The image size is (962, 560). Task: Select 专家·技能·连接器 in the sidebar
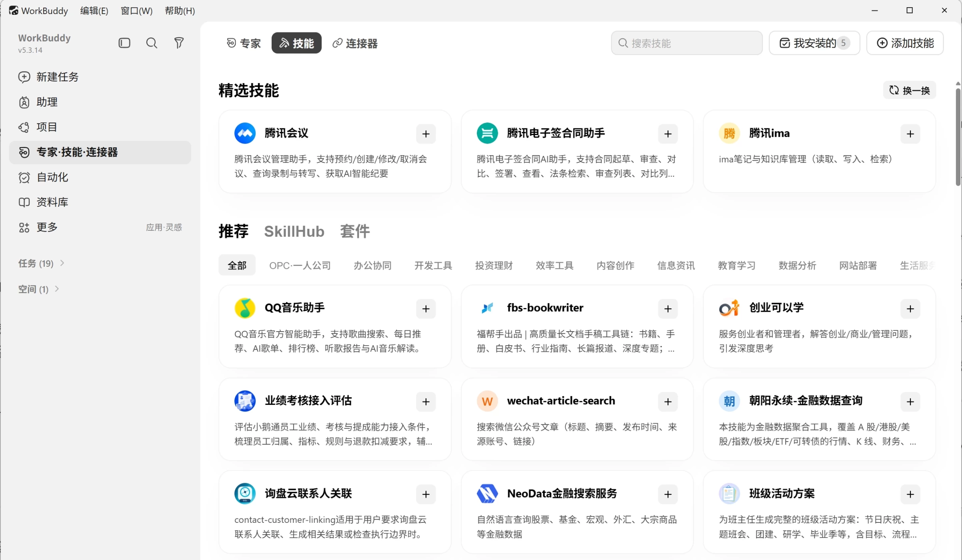point(100,152)
